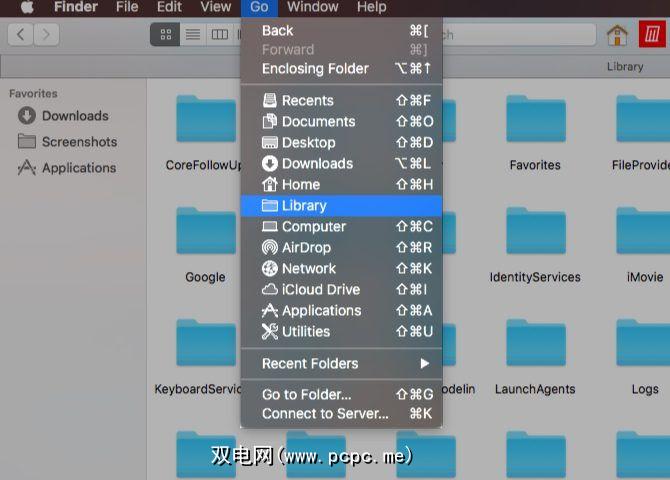Image resolution: width=670 pixels, height=480 pixels.
Task: Open the Apple menu
Action: click(x=28, y=7)
